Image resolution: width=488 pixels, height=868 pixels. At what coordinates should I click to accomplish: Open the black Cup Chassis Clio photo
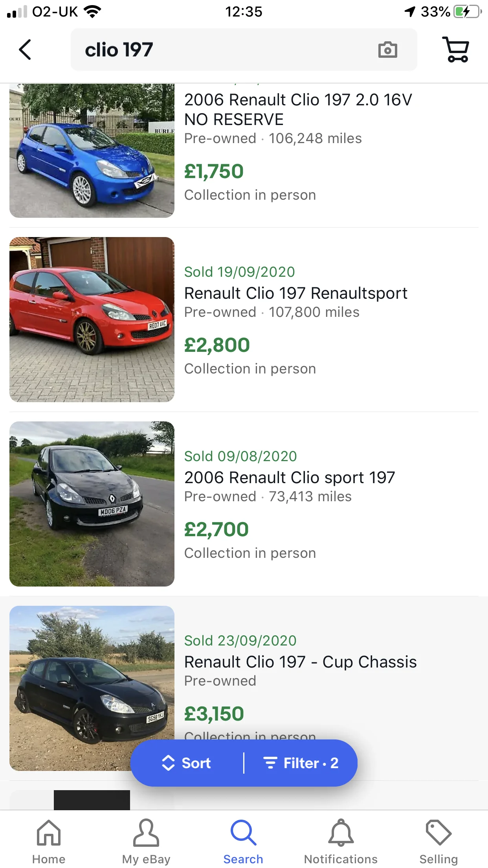(x=92, y=688)
